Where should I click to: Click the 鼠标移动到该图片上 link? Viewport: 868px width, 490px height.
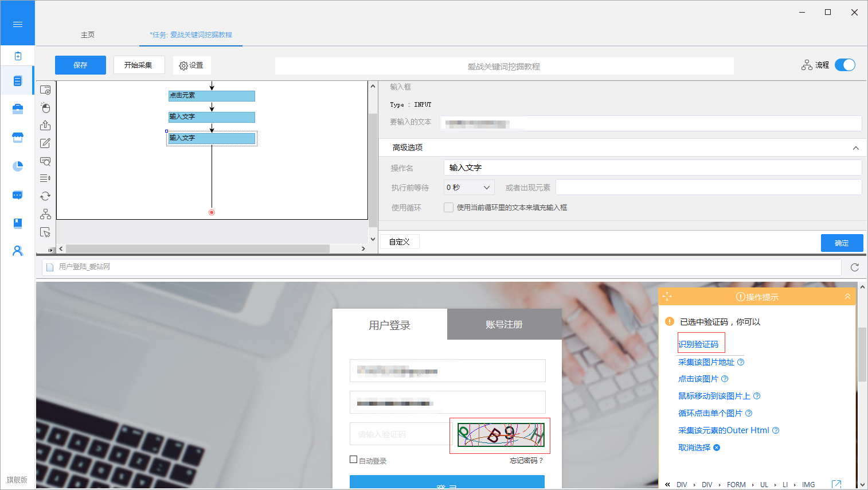714,396
